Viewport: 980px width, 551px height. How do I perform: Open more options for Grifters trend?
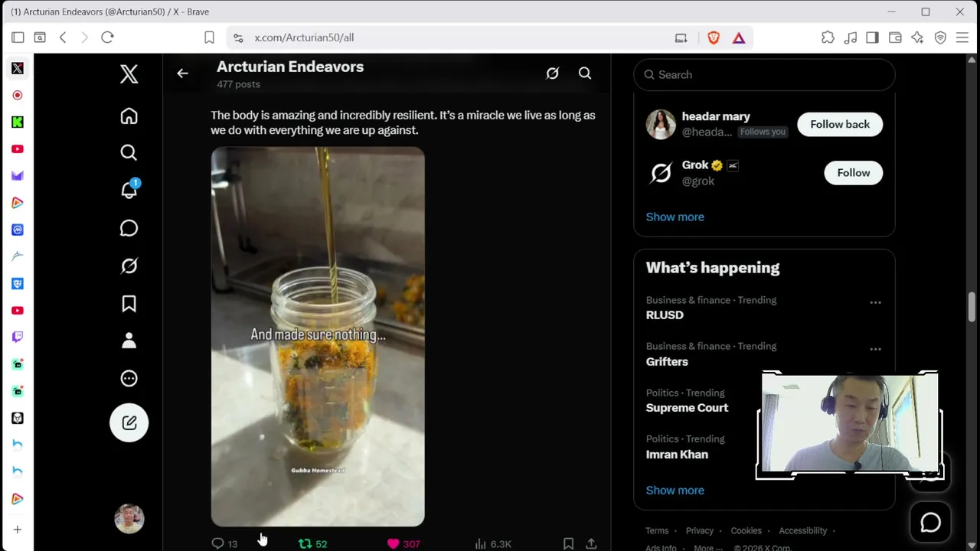[x=875, y=349]
